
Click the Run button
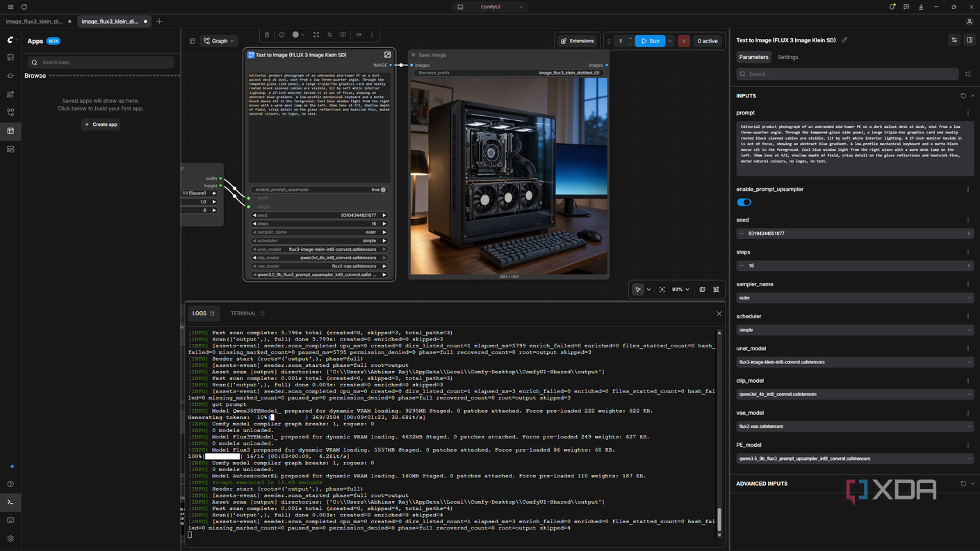651,41
